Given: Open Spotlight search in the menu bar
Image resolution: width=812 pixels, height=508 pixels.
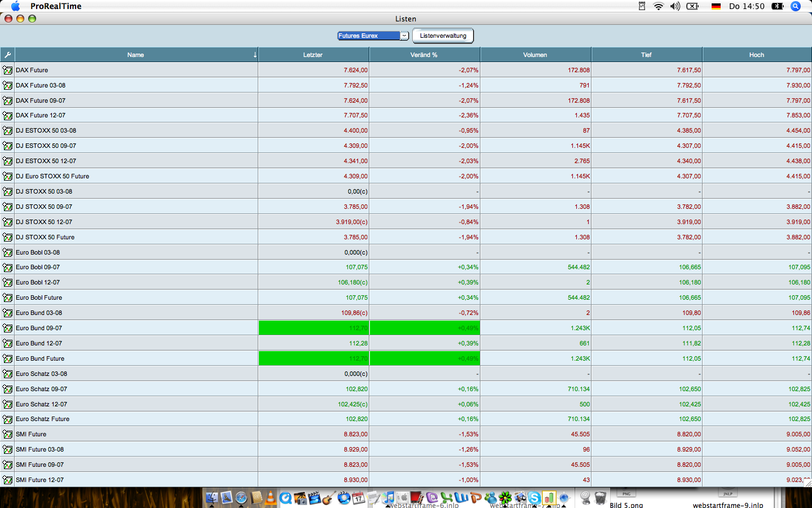Looking at the screenshot, I should coord(796,6).
